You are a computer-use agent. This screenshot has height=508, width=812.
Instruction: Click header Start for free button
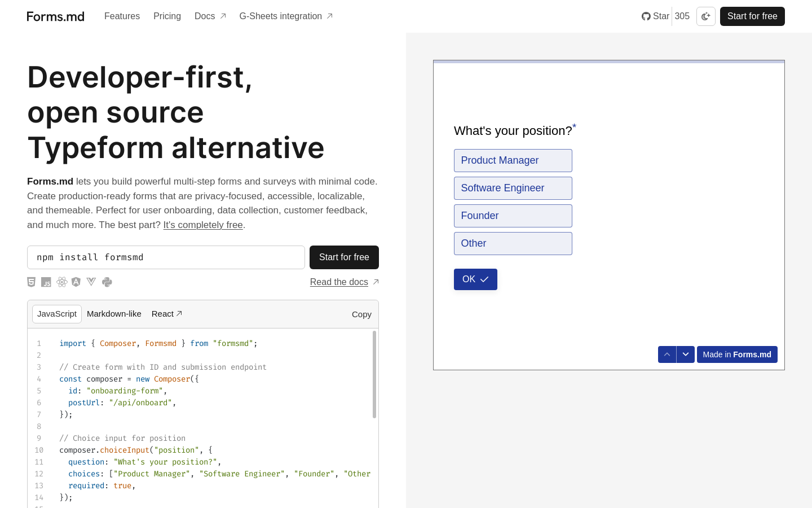tap(752, 16)
